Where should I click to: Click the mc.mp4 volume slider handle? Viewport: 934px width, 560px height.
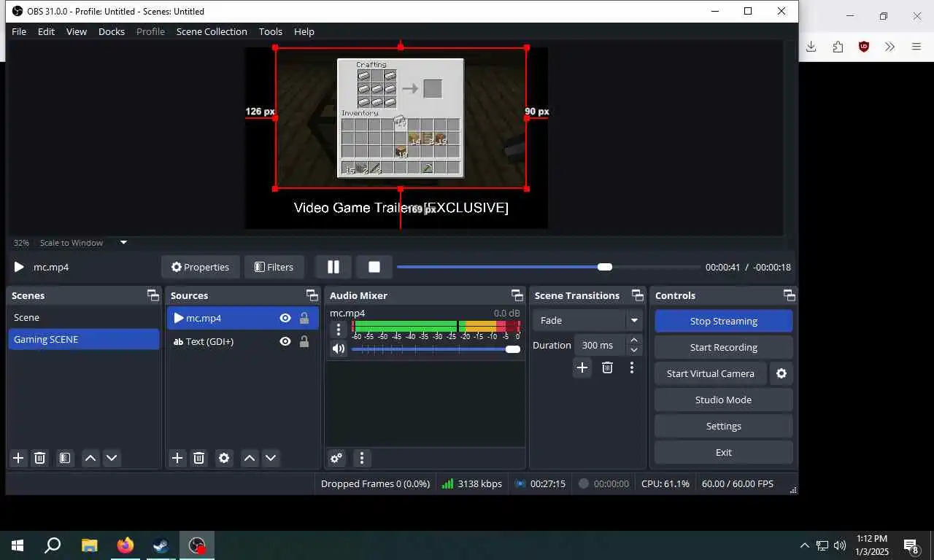[x=513, y=349]
